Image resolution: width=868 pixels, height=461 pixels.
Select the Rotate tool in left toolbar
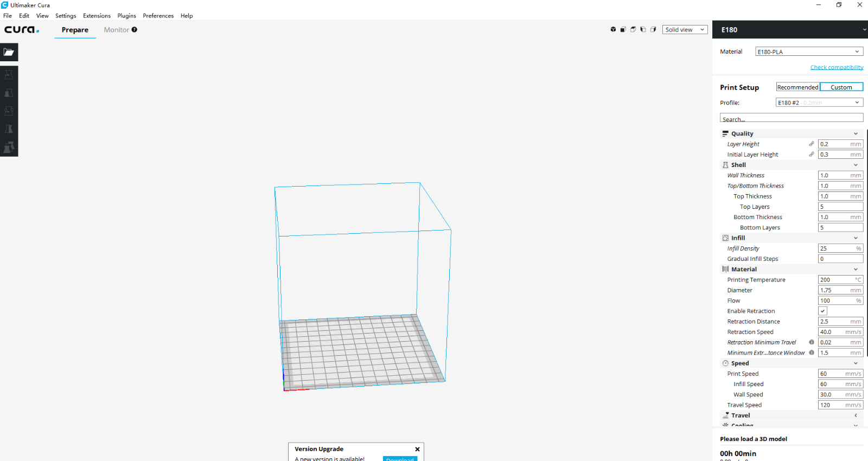tap(9, 111)
